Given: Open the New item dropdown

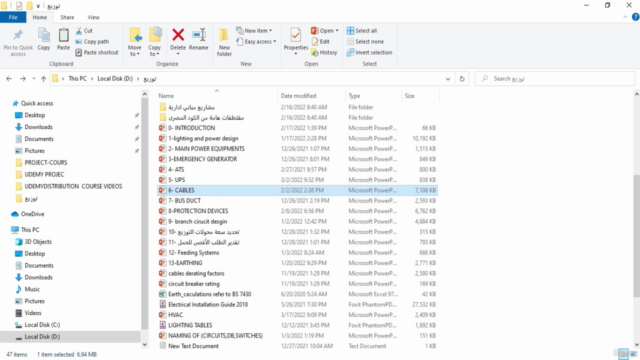Looking at the screenshot, I should pyautogui.click(x=254, y=31).
